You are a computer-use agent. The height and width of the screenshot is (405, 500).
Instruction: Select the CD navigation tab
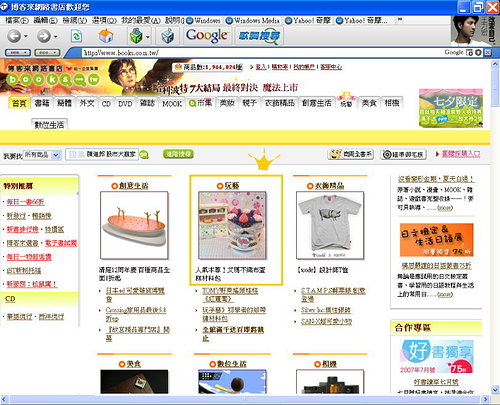point(106,103)
